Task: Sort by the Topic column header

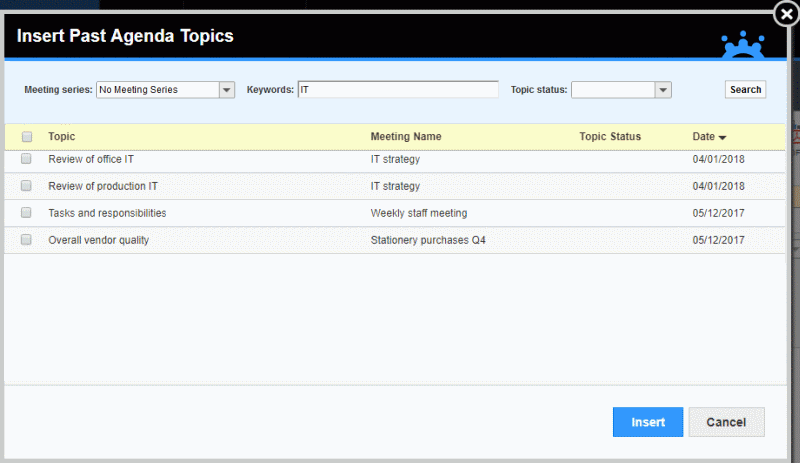Action: (x=62, y=136)
